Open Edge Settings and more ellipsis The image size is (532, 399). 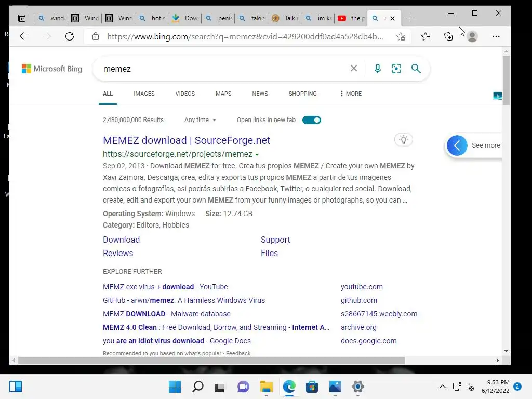tap(496, 36)
